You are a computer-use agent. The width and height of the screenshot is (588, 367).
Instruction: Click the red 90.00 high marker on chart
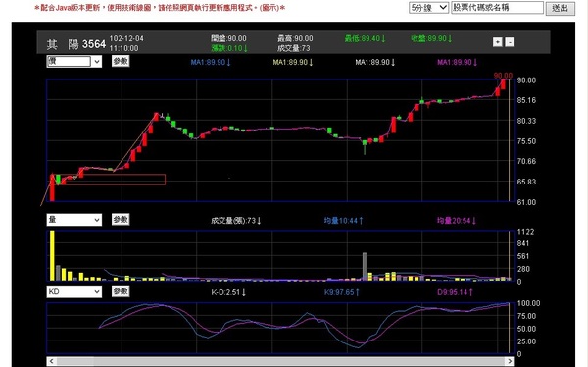coord(503,76)
